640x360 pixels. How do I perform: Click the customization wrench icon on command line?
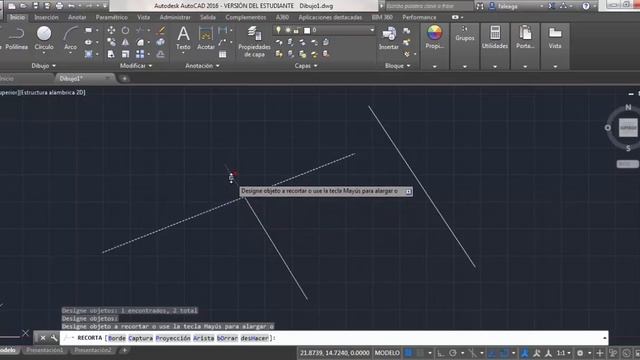tap(54, 338)
